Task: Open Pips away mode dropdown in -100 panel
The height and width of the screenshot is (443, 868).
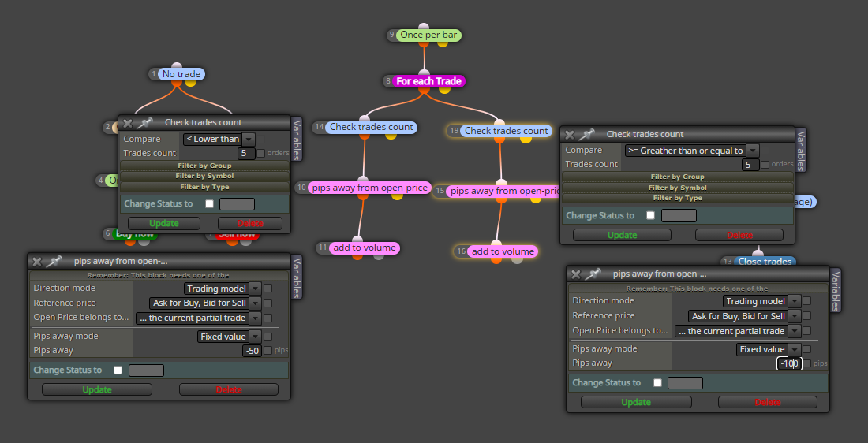Action: click(x=769, y=349)
